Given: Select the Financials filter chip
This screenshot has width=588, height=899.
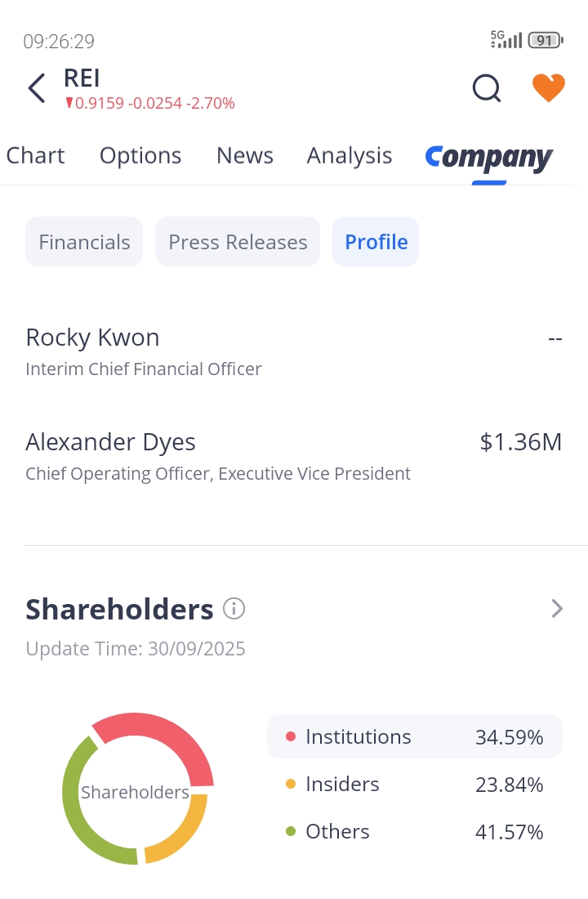Looking at the screenshot, I should coord(84,242).
